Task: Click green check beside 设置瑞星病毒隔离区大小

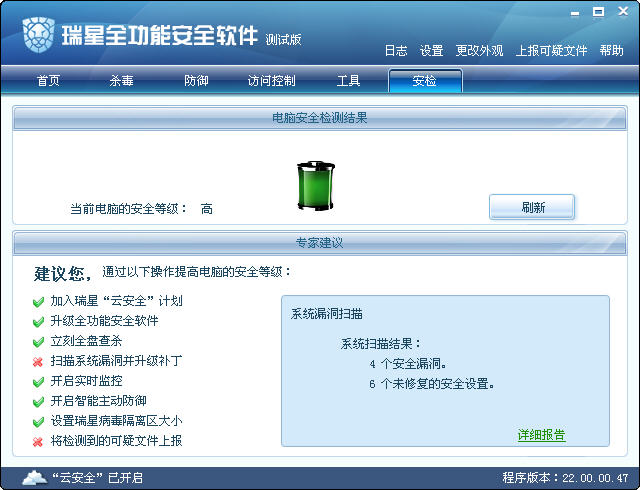Action: (x=38, y=422)
